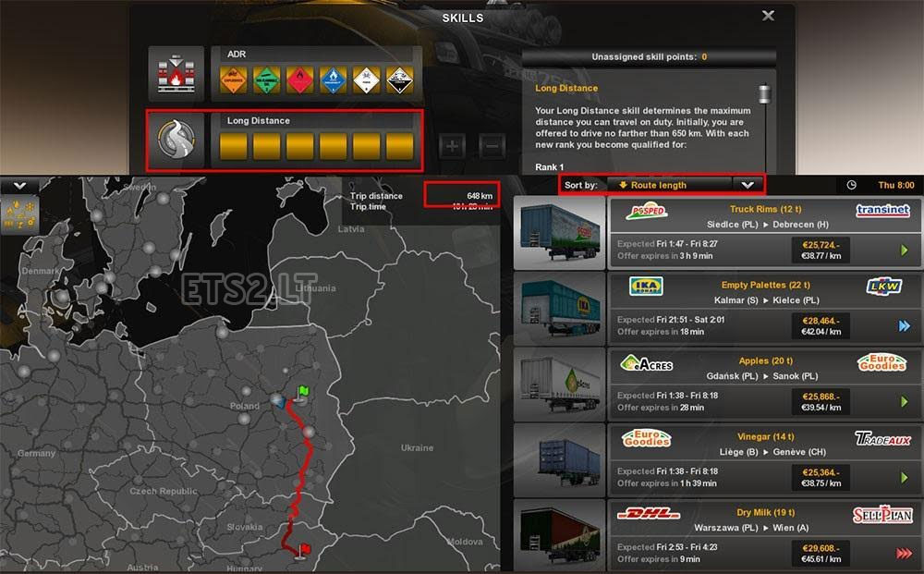The width and height of the screenshot is (924, 574).
Task: Click the last Long Distance skill level bar
Action: coord(399,146)
